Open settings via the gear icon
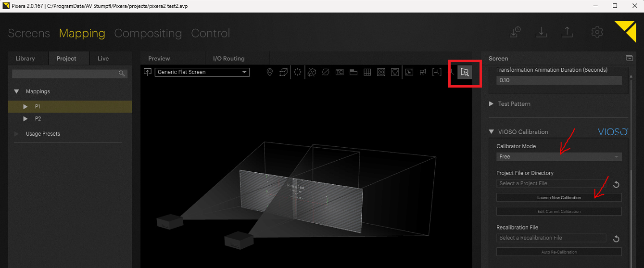The image size is (644, 268). point(597,32)
